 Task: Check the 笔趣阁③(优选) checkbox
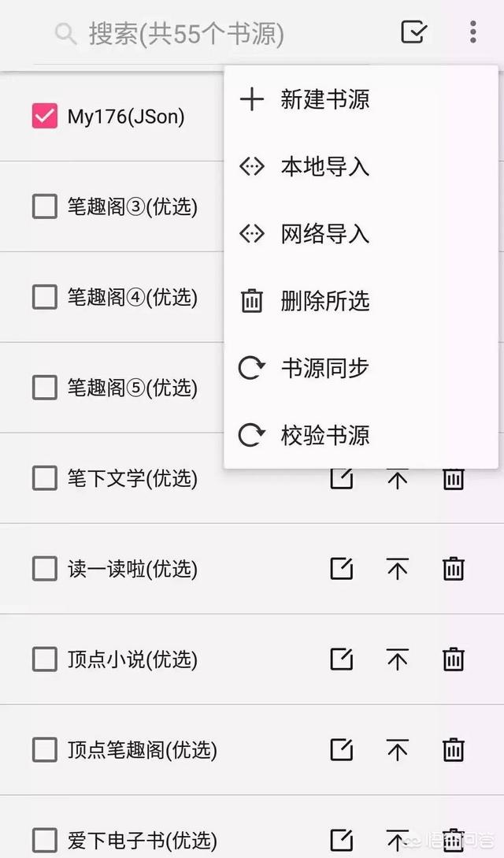[45, 207]
